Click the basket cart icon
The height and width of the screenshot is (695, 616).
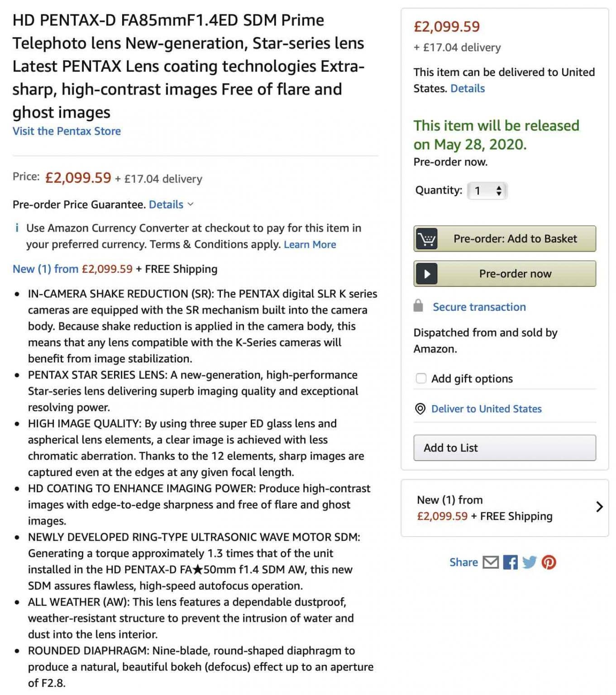(x=426, y=238)
